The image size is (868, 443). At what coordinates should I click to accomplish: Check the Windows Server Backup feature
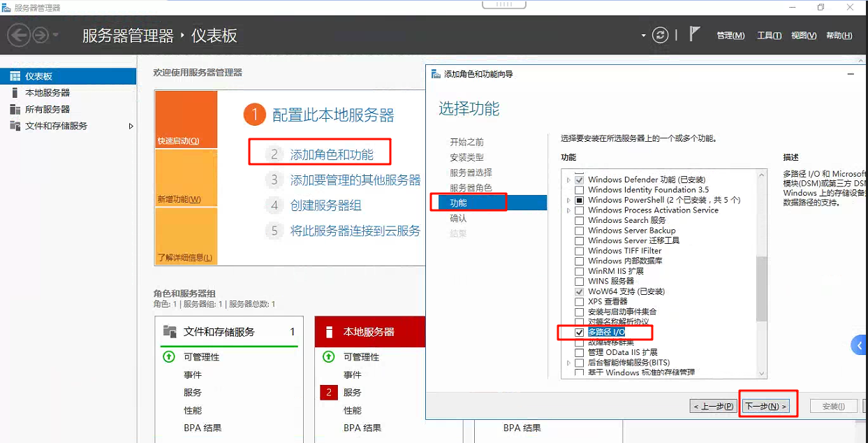tap(580, 230)
